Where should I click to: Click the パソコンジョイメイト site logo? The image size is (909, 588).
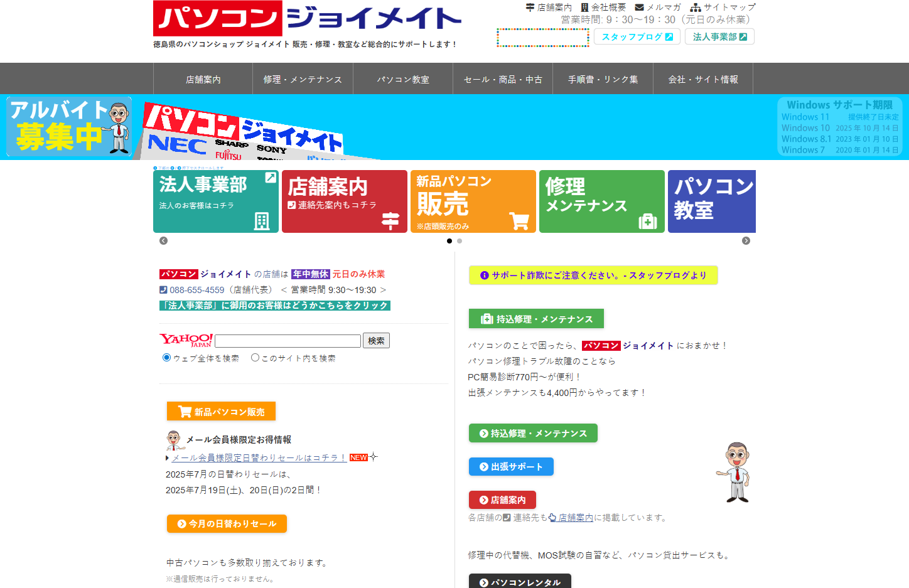coord(307,18)
